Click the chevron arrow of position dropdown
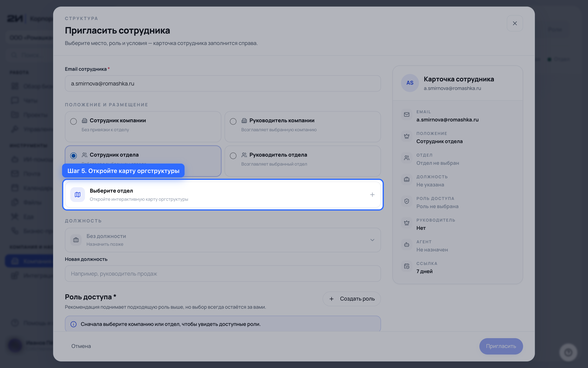The height and width of the screenshot is (368, 588). [372, 240]
